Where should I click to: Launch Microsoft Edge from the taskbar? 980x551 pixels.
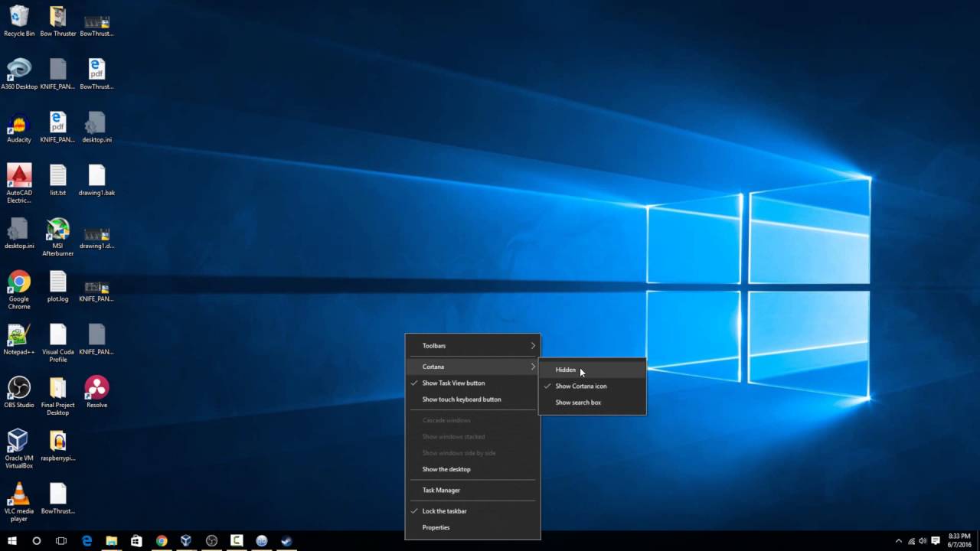click(x=87, y=540)
